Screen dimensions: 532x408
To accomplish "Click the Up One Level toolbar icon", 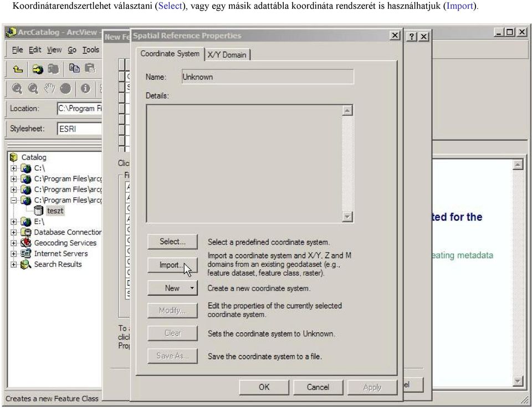I will [18, 69].
